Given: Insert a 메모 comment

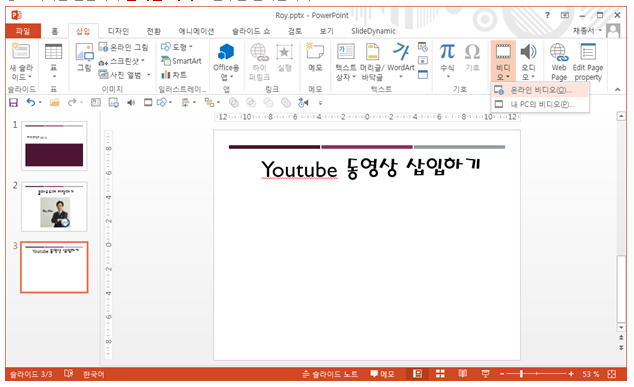Looking at the screenshot, I should pyautogui.click(x=315, y=57).
